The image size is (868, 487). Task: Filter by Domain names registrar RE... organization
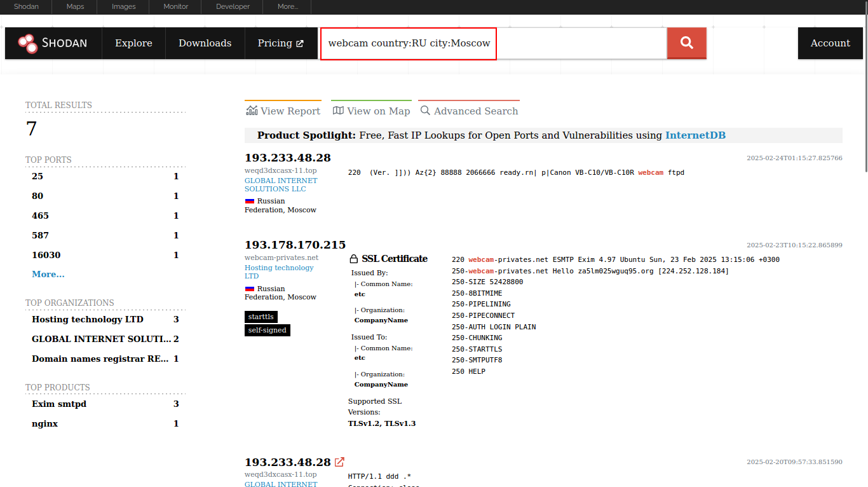(105, 359)
